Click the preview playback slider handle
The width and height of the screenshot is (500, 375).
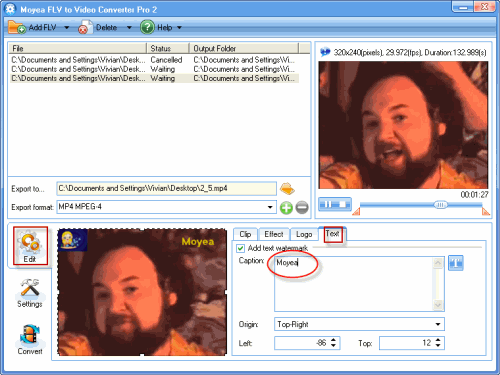point(440,205)
